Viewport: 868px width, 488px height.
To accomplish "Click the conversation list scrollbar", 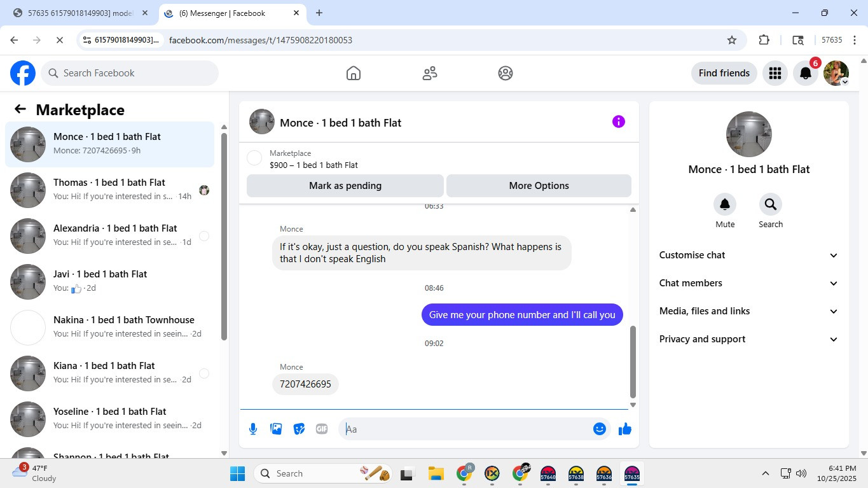I will [x=224, y=236].
